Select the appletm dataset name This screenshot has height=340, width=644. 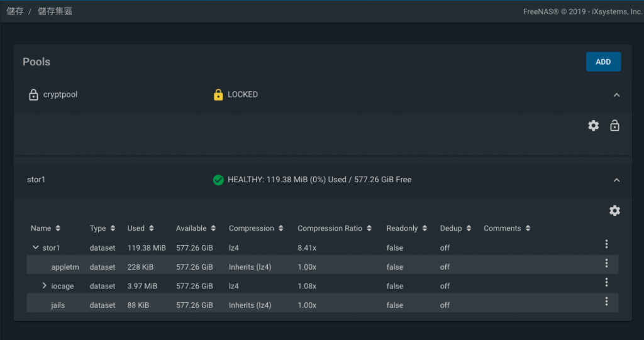65,267
